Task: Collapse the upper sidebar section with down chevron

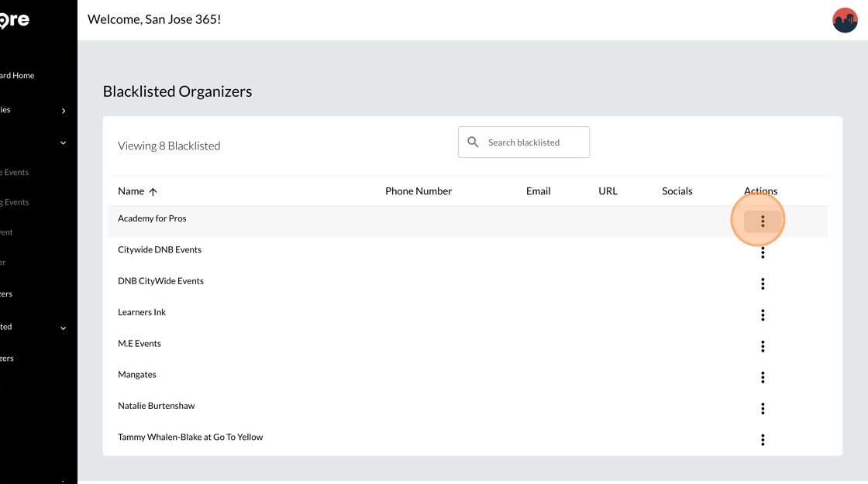Action: (x=64, y=142)
